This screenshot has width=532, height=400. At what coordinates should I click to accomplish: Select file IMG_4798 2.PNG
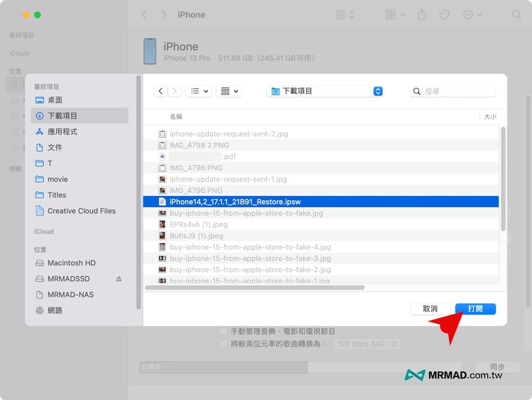(321, 145)
